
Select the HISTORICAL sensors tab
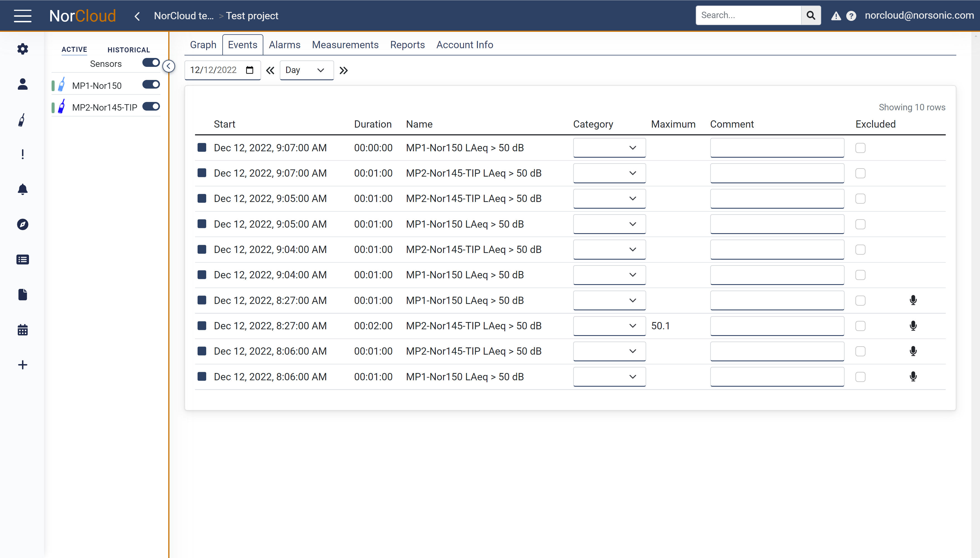tap(129, 50)
